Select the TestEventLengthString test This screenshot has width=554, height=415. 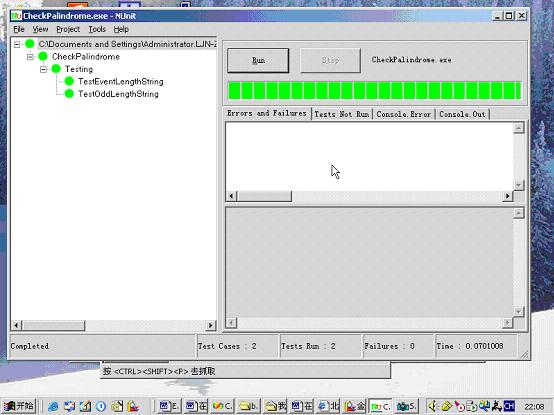pos(121,82)
